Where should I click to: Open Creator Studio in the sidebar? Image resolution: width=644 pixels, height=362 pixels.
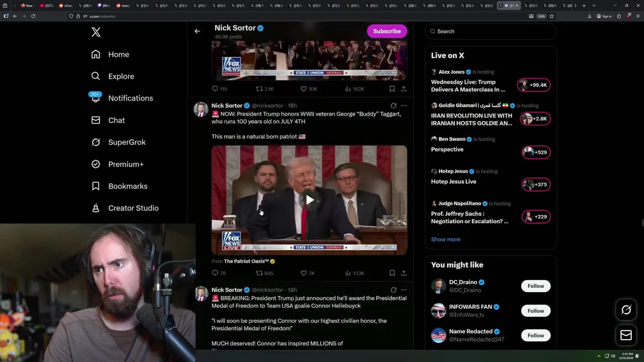[x=125, y=208]
